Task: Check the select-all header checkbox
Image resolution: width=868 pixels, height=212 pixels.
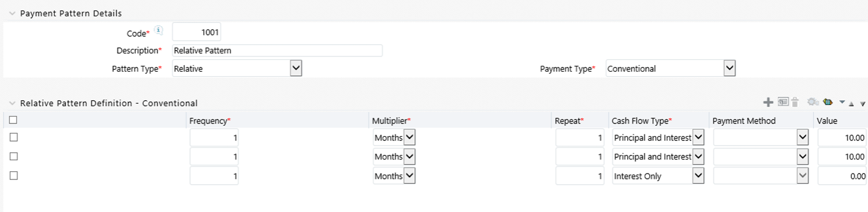Action: click(13, 120)
